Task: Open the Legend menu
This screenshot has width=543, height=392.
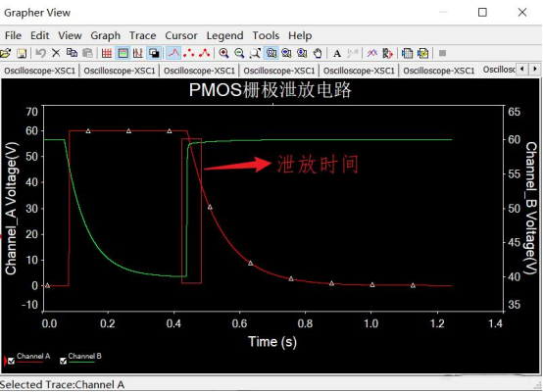Action: 224,35
